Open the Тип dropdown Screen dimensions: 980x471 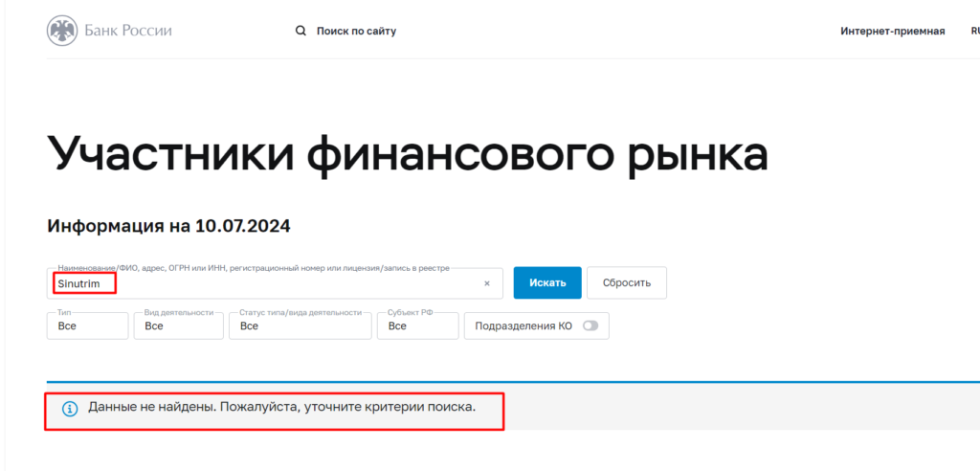coord(87,325)
